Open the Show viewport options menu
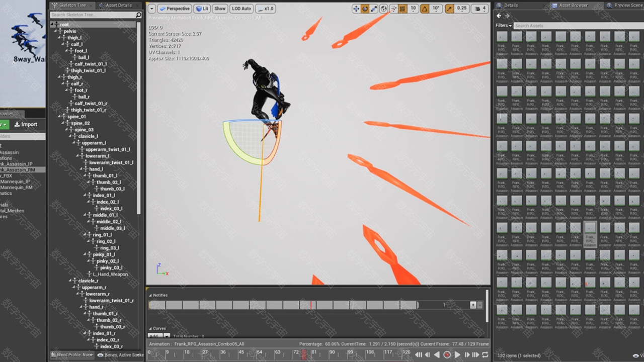This screenshot has width=644, height=362. pos(220,9)
